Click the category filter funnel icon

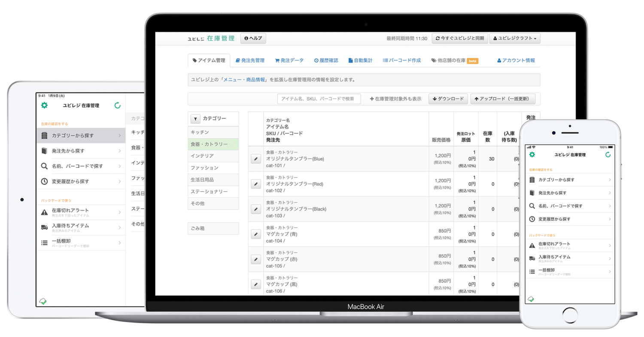(x=195, y=119)
